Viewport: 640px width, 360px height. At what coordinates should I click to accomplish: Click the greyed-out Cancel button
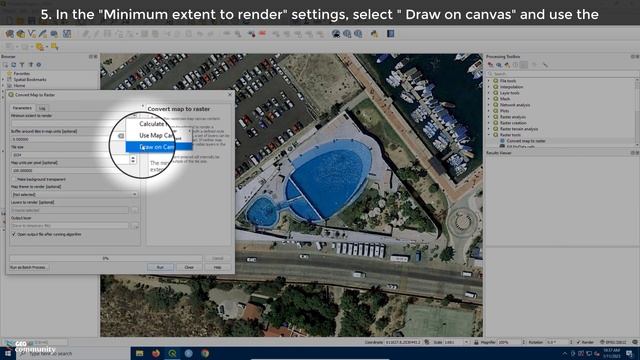click(218, 258)
